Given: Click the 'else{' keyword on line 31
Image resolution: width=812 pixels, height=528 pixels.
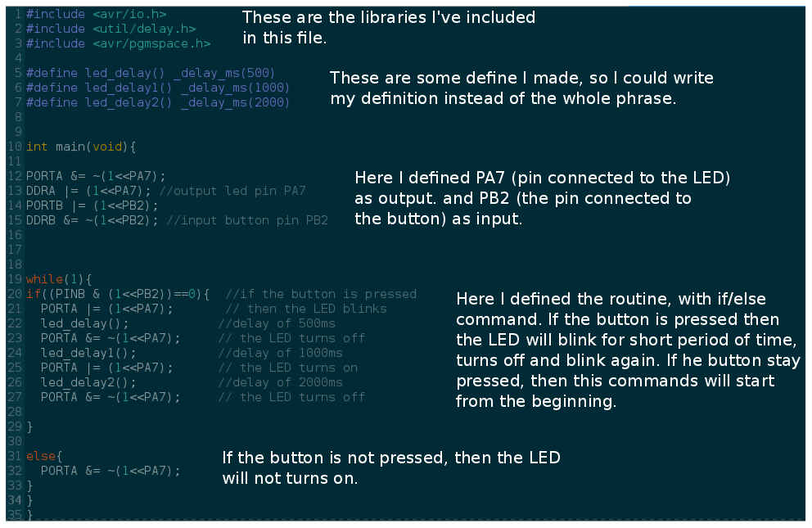Looking at the screenshot, I should (x=44, y=456).
